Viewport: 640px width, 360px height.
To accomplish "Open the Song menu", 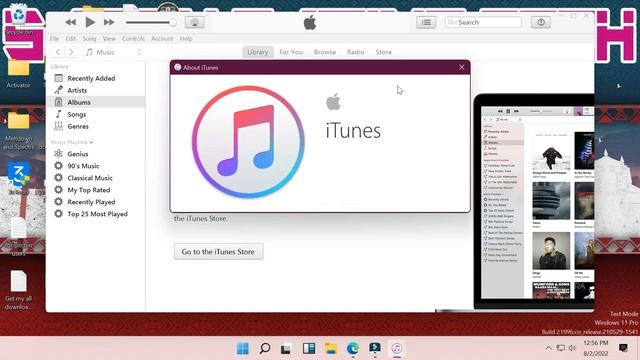I will (89, 38).
